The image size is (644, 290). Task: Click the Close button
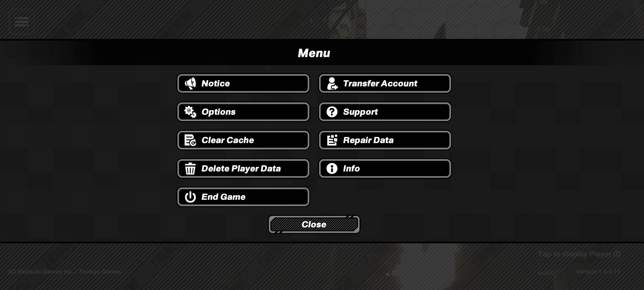click(x=314, y=224)
